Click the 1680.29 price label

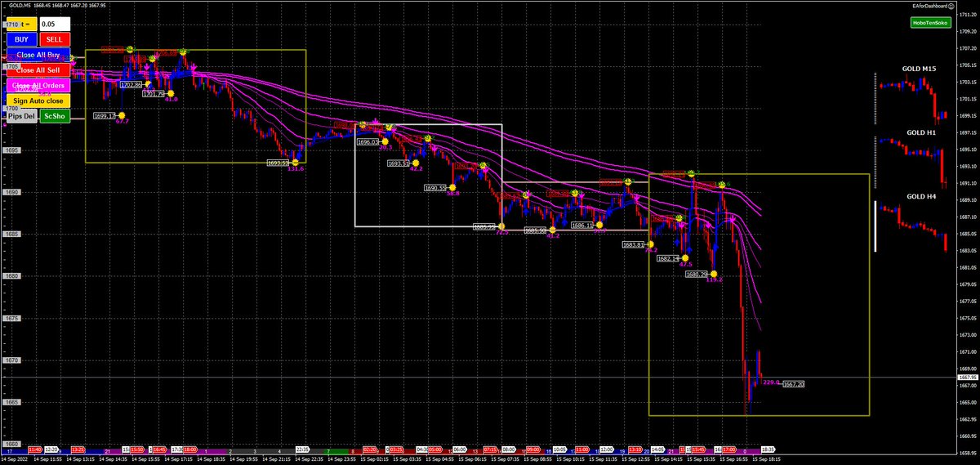point(697,274)
